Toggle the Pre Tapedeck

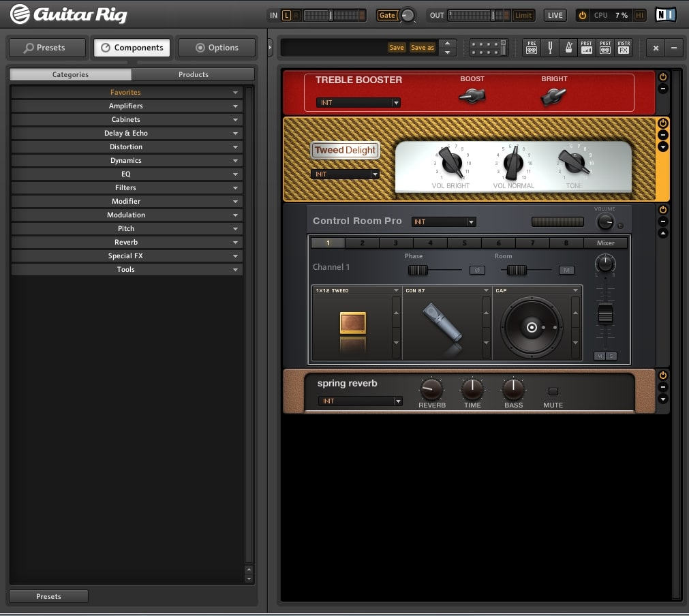[x=532, y=48]
